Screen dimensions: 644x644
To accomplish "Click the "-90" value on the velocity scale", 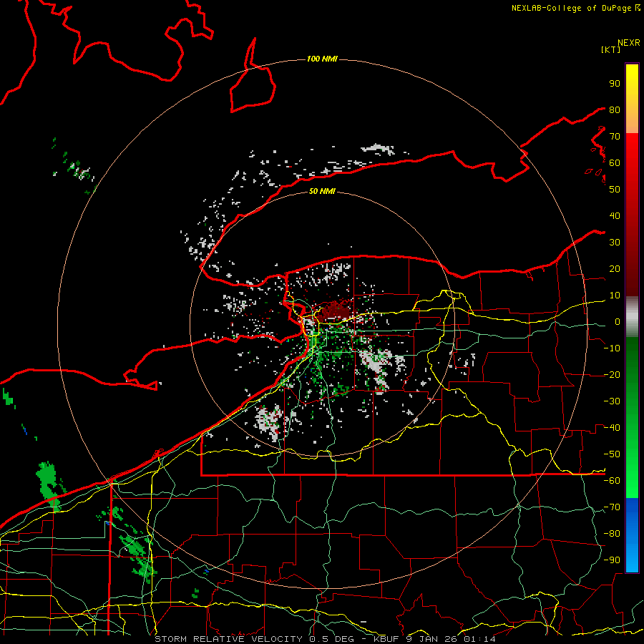I will click(612, 560).
